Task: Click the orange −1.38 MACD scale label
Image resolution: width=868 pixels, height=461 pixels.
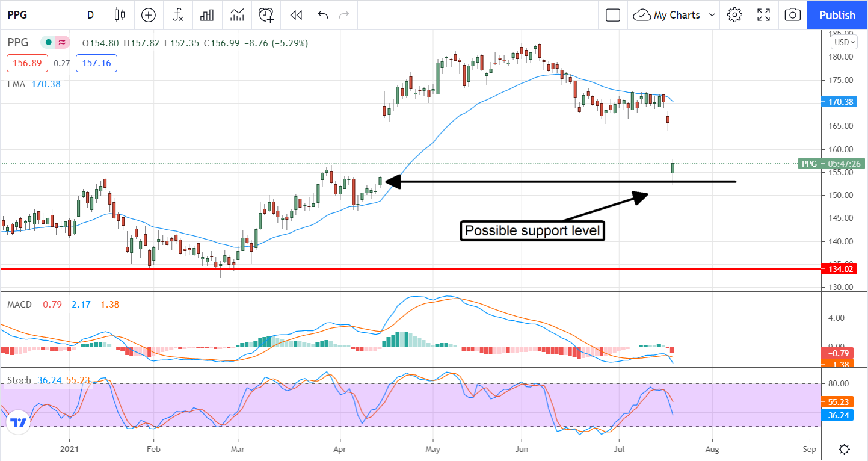Action: (837, 364)
